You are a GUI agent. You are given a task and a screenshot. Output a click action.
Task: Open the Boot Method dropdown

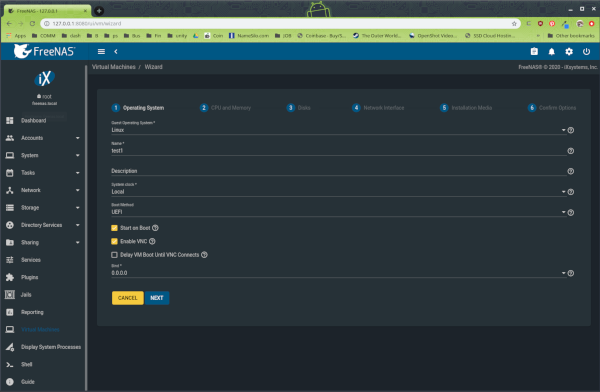point(338,212)
